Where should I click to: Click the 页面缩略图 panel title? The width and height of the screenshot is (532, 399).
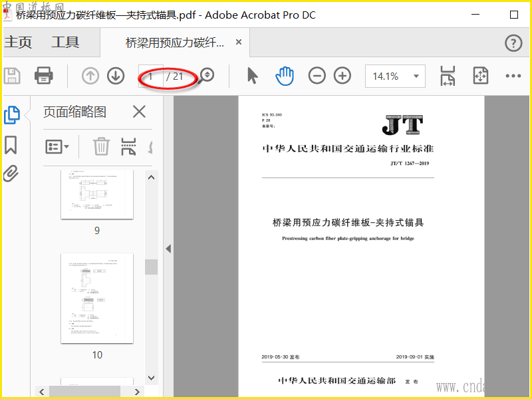(74, 112)
